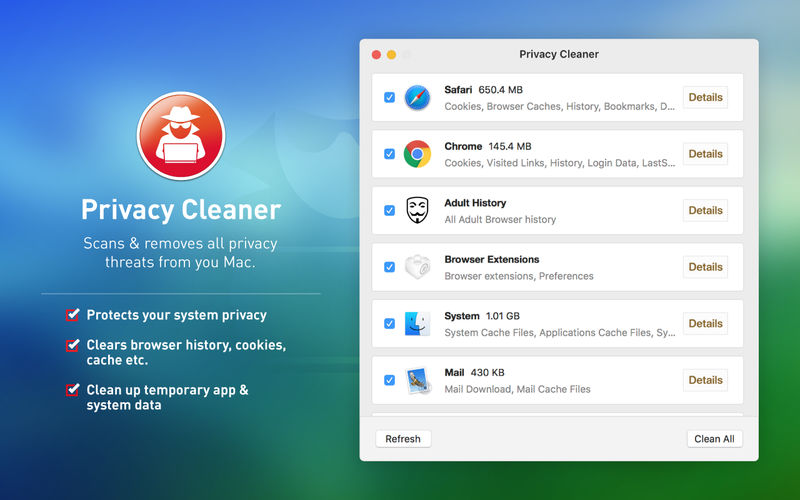Click the System Finder face icon
This screenshot has width=800, height=500.
(x=417, y=323)
